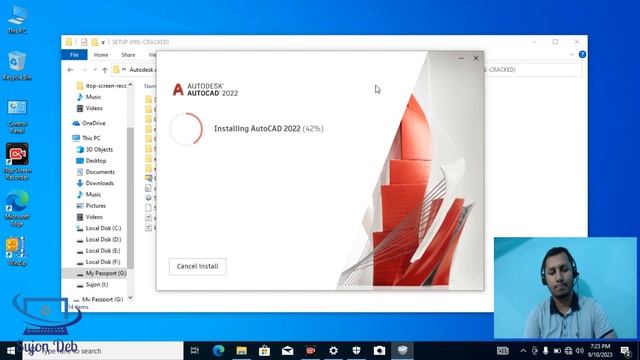Screen dimensions: 640x360
Task: Cancel the AutoCAD 2022 installation
Action: click(198, 266)
